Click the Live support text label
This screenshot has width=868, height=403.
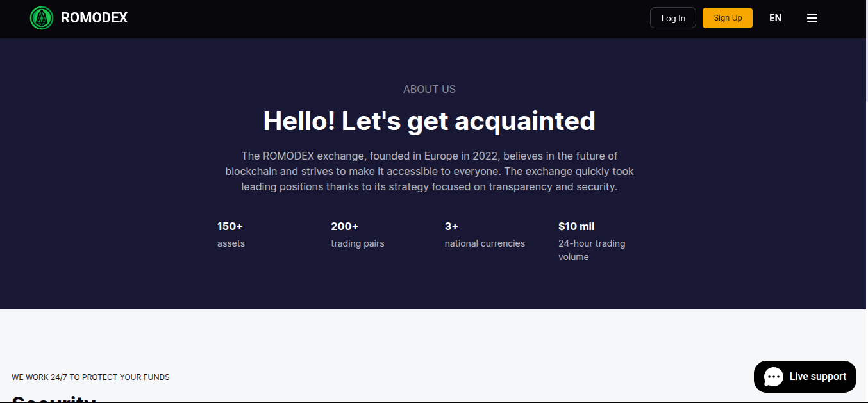tap(817, 377)
